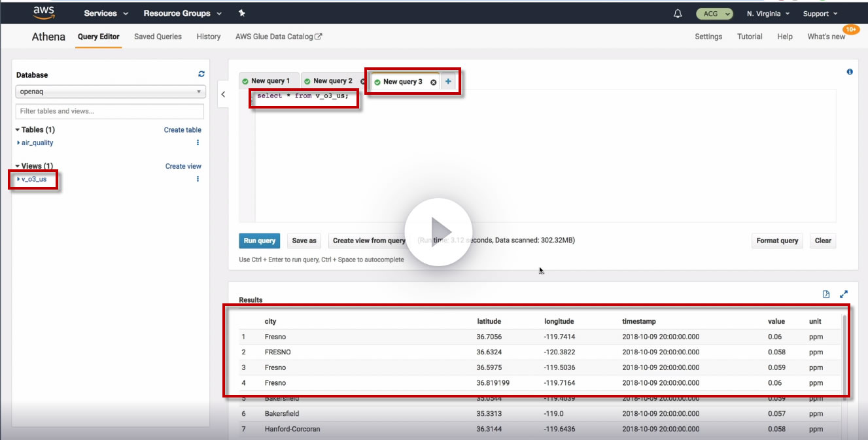This screenshot has width=868, height=440.
Task: Click the latitude column header
Action: [x=489, y=322]
